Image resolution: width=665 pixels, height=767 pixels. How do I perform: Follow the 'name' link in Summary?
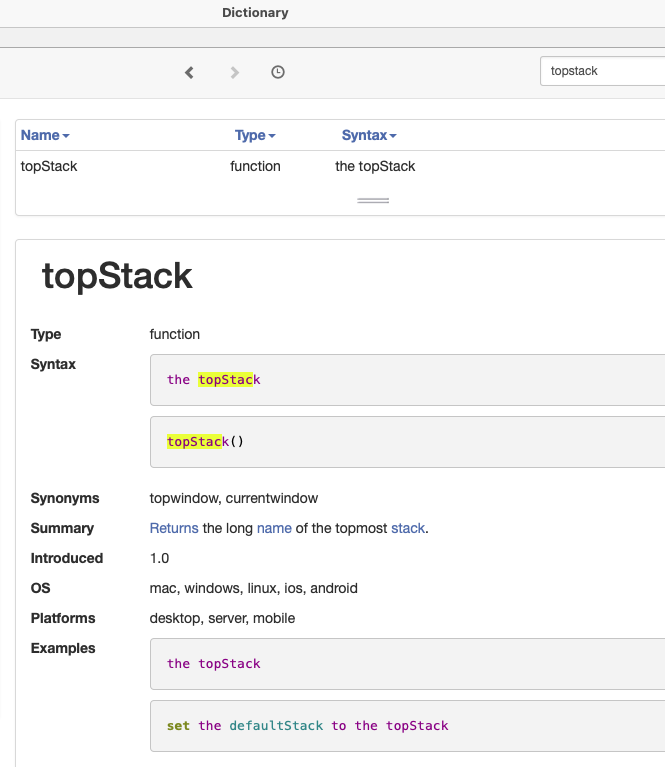tap(274, 528)
